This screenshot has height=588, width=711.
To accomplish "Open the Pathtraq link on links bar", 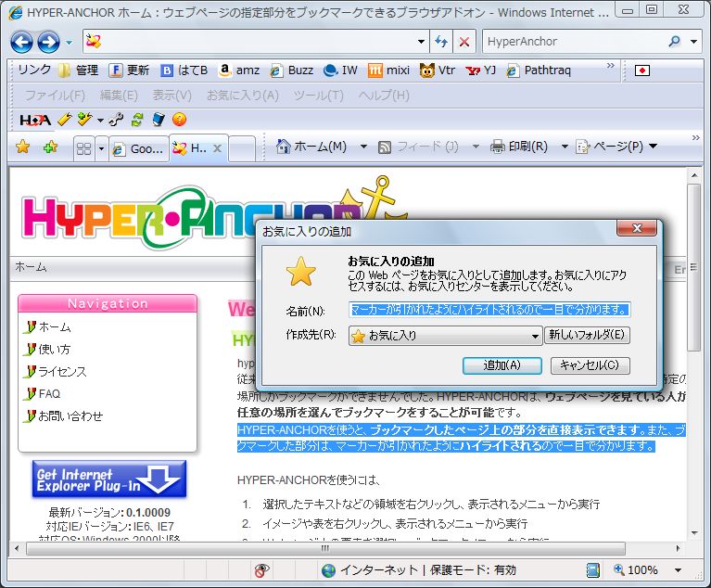I will 539,70.
